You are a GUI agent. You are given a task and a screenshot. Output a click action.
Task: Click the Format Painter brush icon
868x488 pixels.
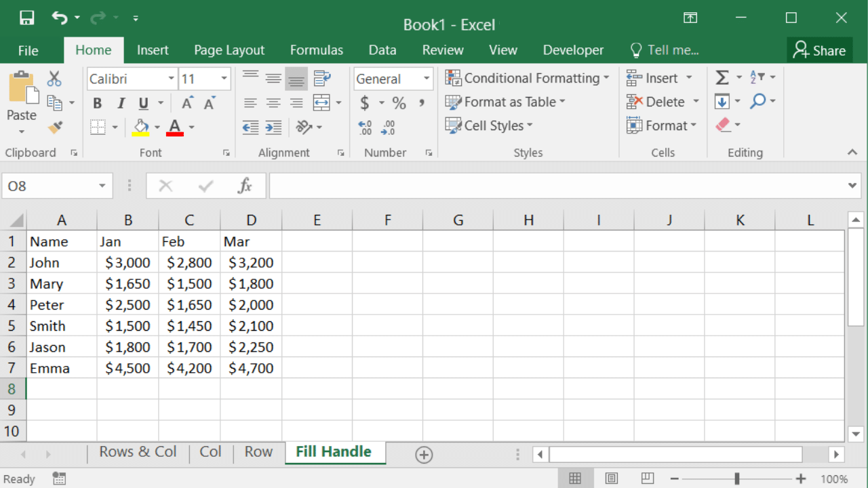click(56, 127)
